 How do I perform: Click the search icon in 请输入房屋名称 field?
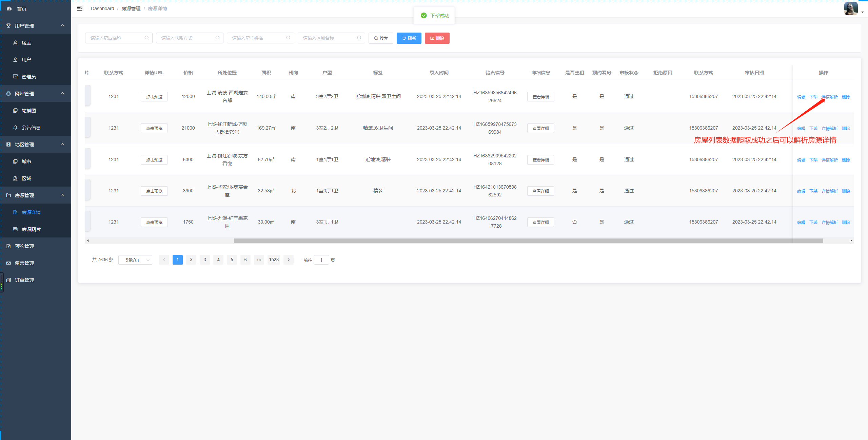click(146, 38)
